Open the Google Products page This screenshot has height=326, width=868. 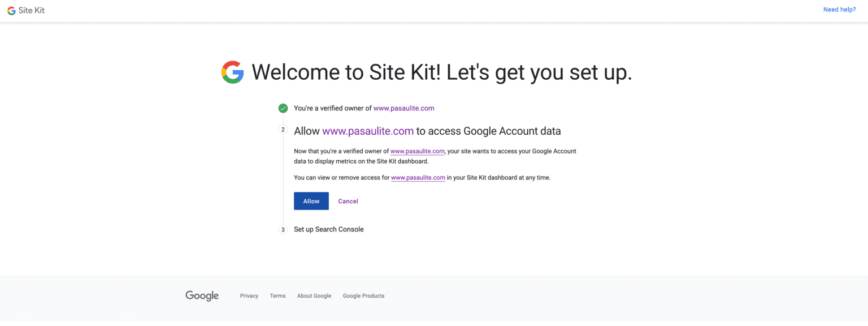click(x=363, y=295)
